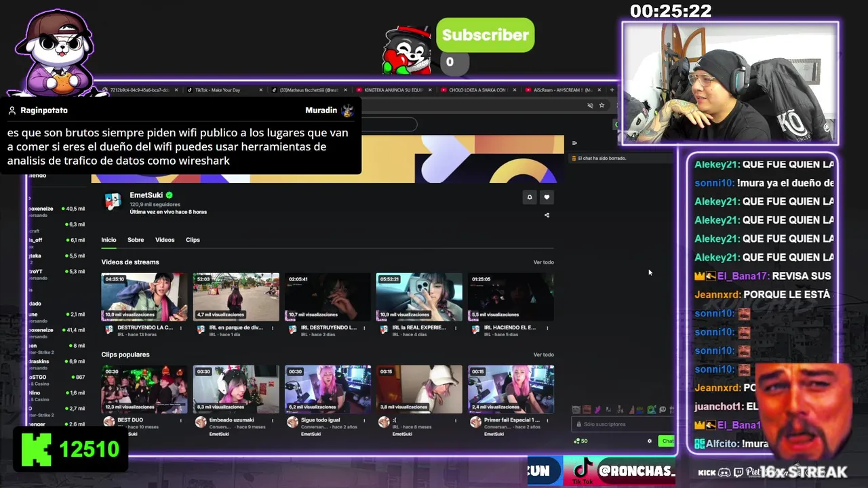Click the channel icon beside 'DESTRUYENDO LA C...'

[109, 329]
